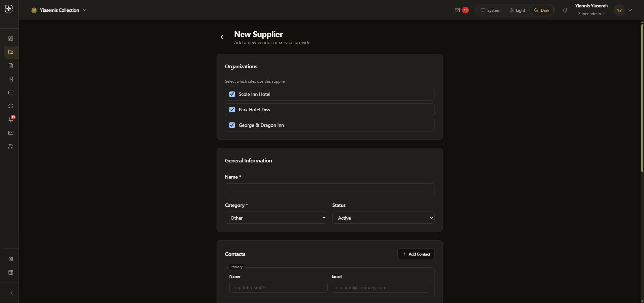Switch theme to System
The image size is (644, 303).
pos(490,10)
